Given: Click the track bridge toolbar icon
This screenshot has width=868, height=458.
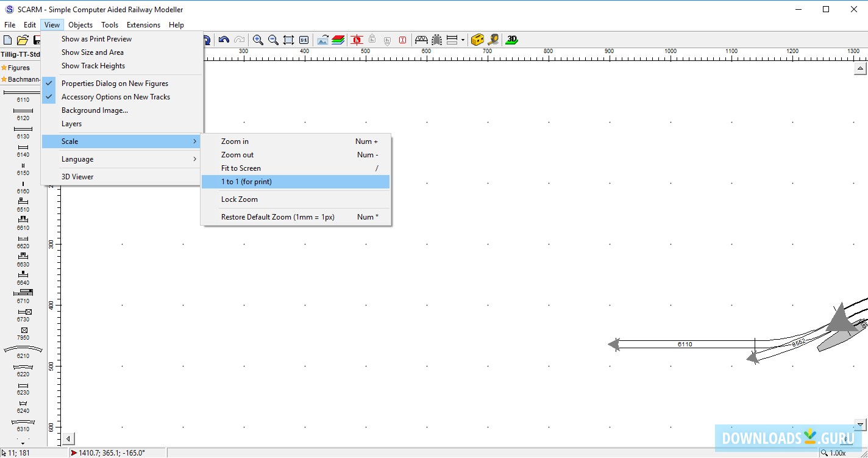Looking at the screenshot, I should [x=421, y=40].
